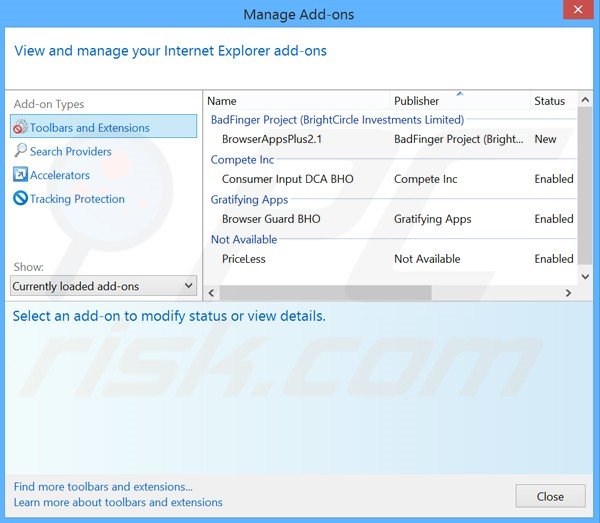
Task: Click the Not Available publisher cell
Action: (427, 259)
